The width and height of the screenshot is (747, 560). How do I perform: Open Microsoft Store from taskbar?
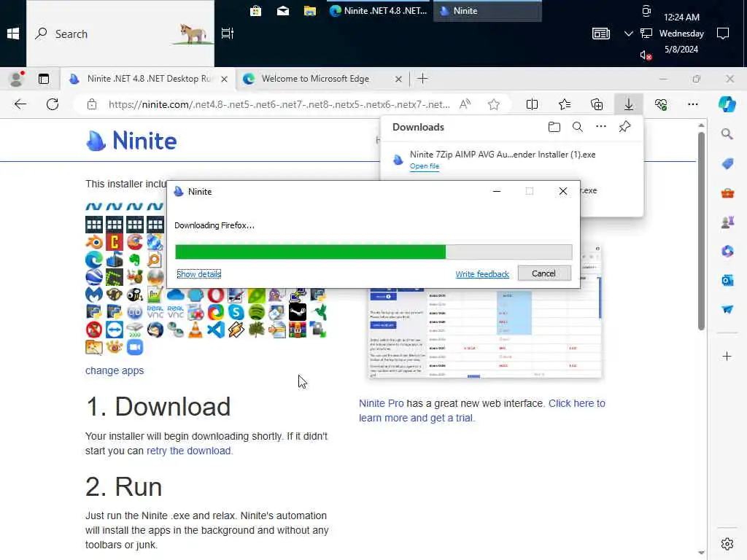[x=255, y=10]
